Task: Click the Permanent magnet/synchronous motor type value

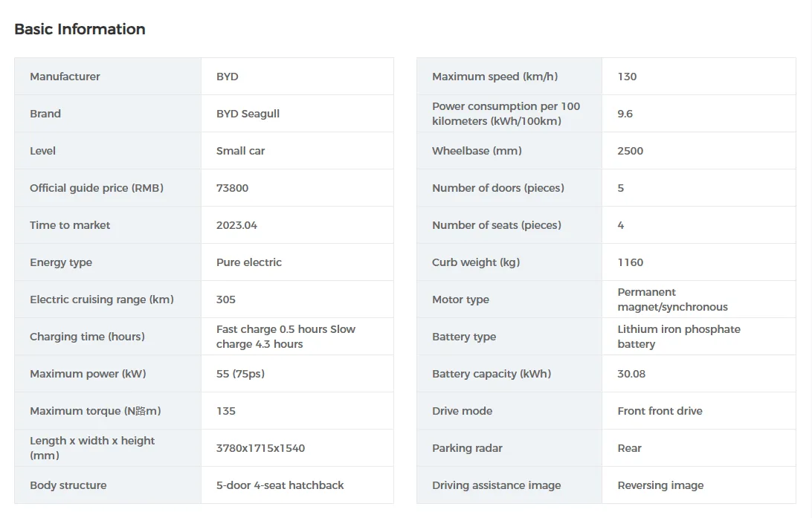Action: coord(672,300)
